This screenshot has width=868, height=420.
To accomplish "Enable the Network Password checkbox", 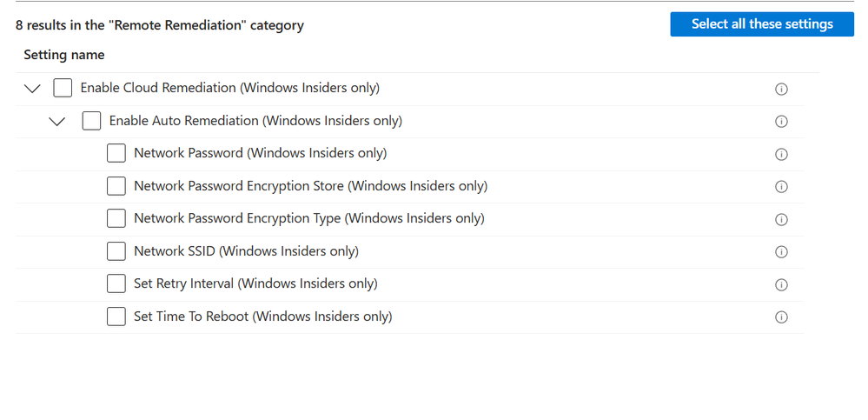I will coord(116,154).
